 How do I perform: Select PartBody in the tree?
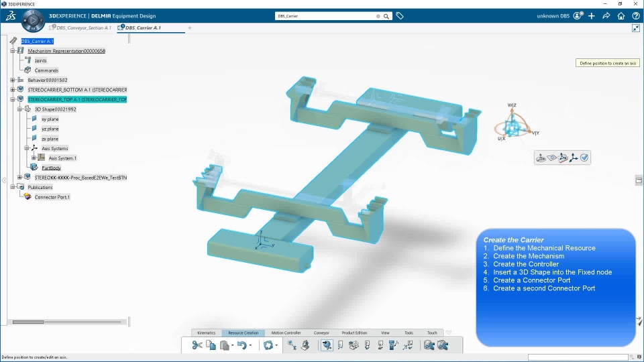(x=51, y=168)
